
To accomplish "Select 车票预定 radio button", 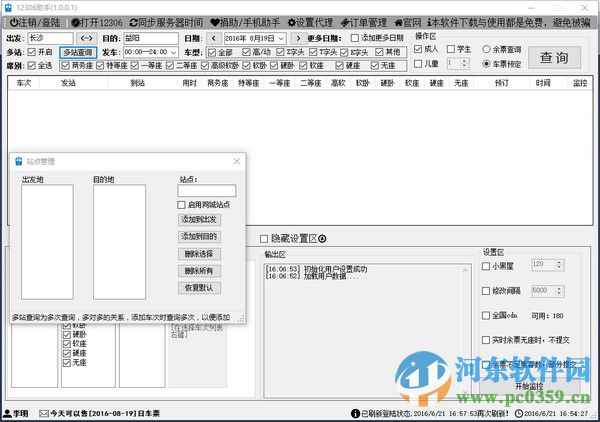I will 486,64.
